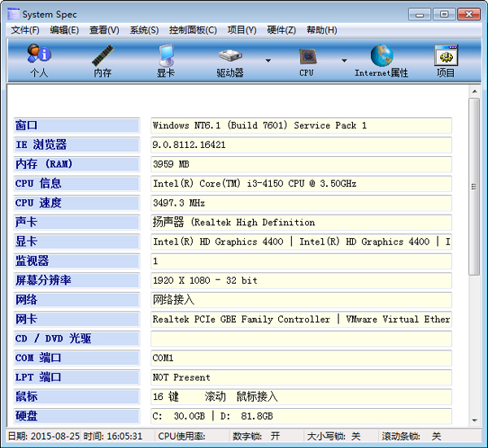Open the 控制面板(C) menu
The width and height of the screenshot is (488, 448).
click(x=193, y=30)
